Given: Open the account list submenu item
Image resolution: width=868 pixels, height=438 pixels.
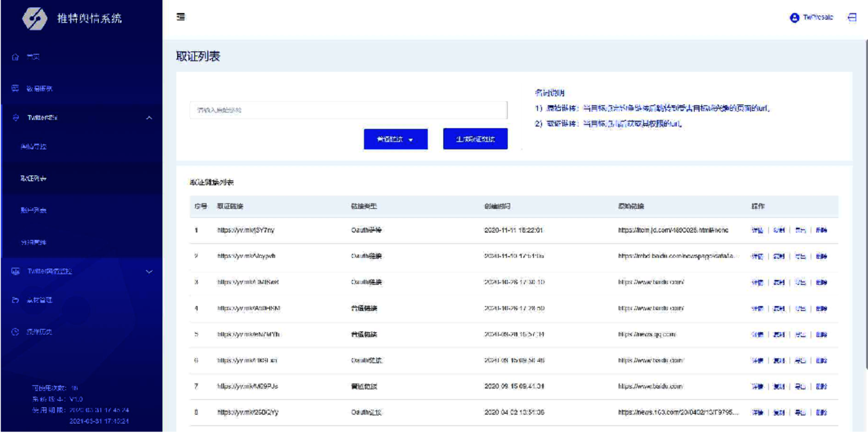Looking at the screenshot, I should click(x=34, y=210).
